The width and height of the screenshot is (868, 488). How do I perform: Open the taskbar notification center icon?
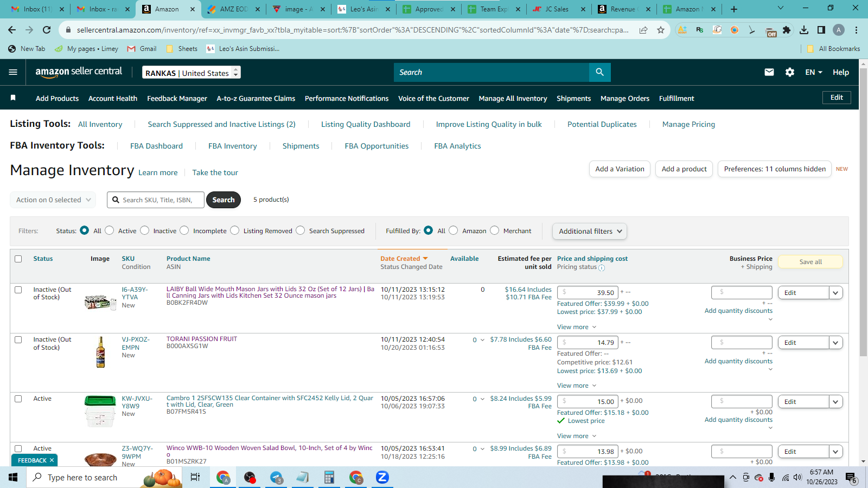tap(851, 478)
